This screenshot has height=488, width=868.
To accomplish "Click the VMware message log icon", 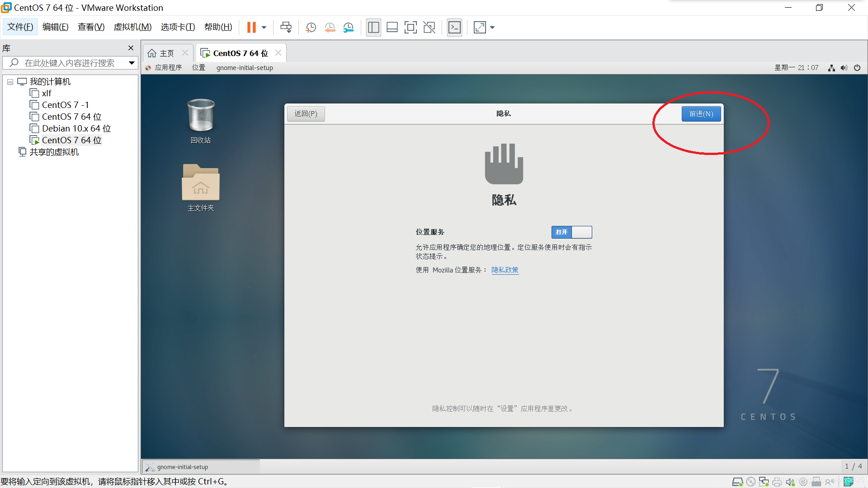I will (849, 482).
